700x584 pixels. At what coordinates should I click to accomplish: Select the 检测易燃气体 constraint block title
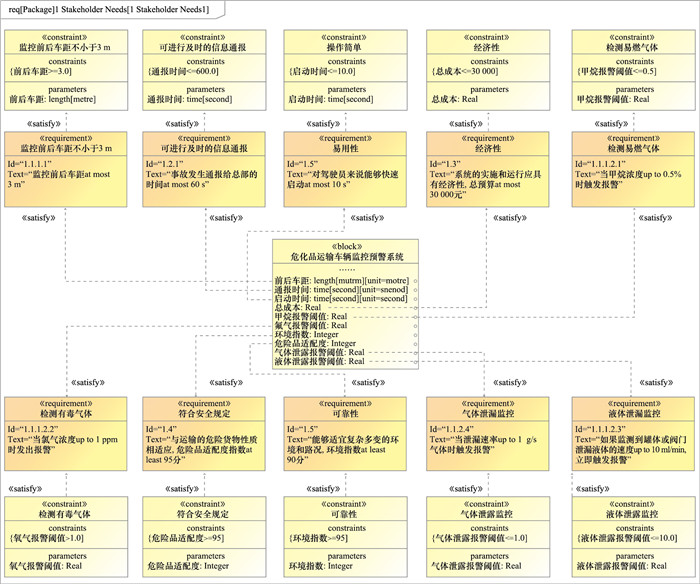point(632,47)
